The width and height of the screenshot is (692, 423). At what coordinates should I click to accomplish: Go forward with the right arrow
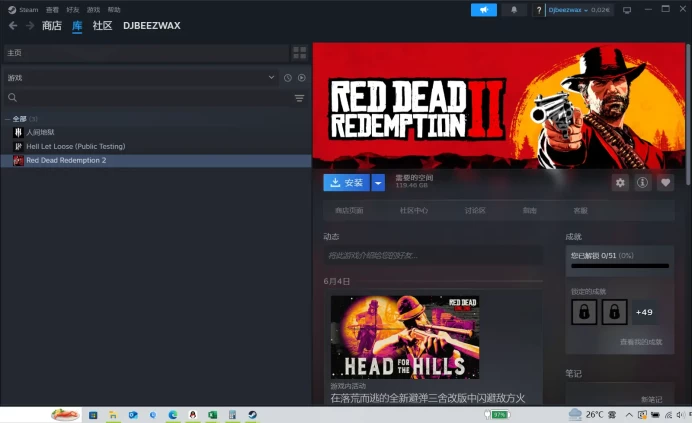click(x=30, y=26)
